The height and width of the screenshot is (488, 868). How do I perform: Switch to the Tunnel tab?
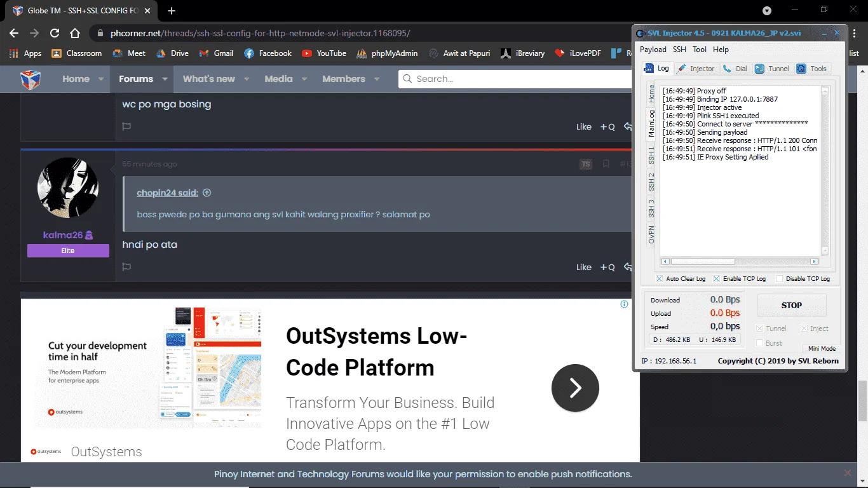772,69
